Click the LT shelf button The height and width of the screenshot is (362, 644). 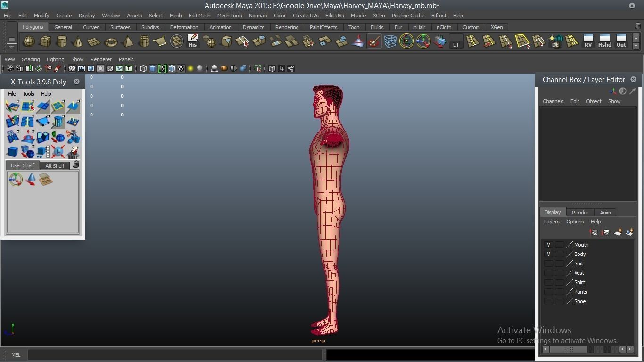[x=456, y=41]
